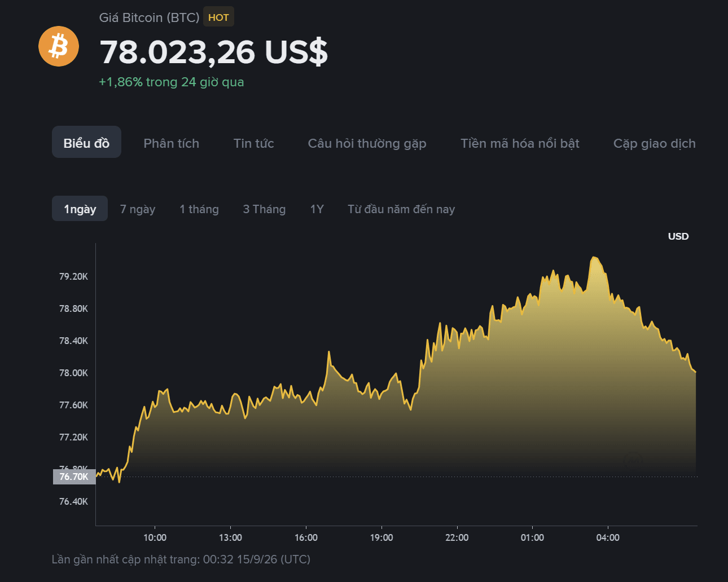Click the 78.80K y-axis label
728x582 pixels.
click(x=73, y=308)
